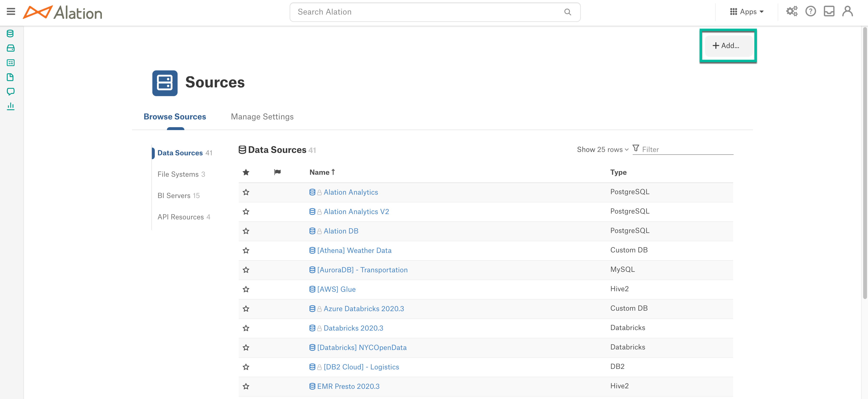Select File Systems in the side list
The height and width of the screenshot is (399, 868).
181,174
